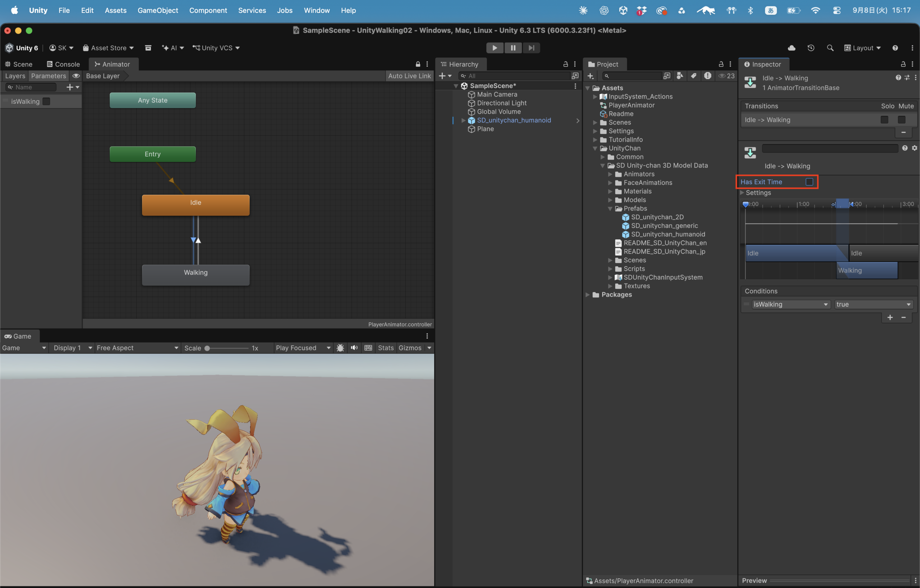The height and width of the screenshot is (588, 920).
Task: Toggle Solo for the Idle -> Walking transition
Action: point(884,120)
